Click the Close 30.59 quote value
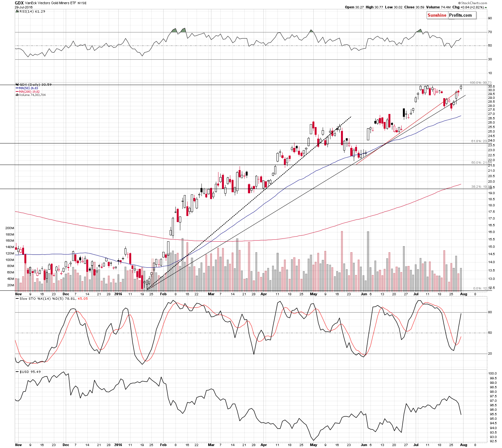This screenshot has height=448, width=502. pyautogui.click(x=414, y=7)
